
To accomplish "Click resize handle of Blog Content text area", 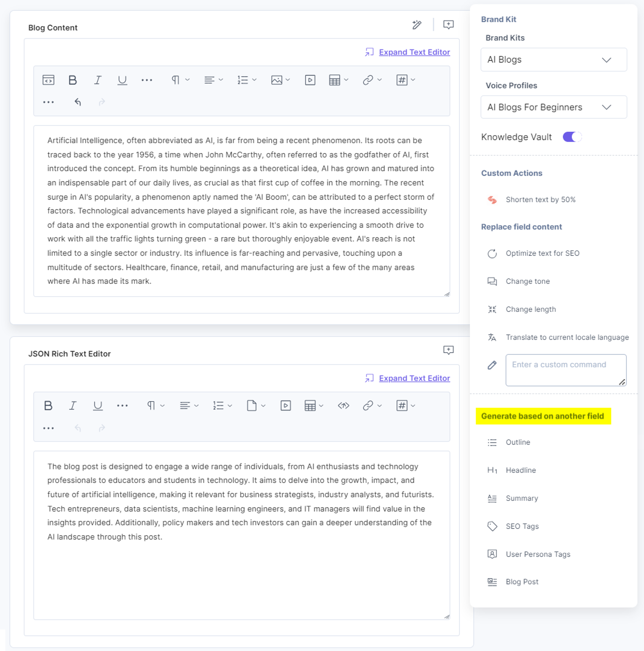I will coord(447,294).
